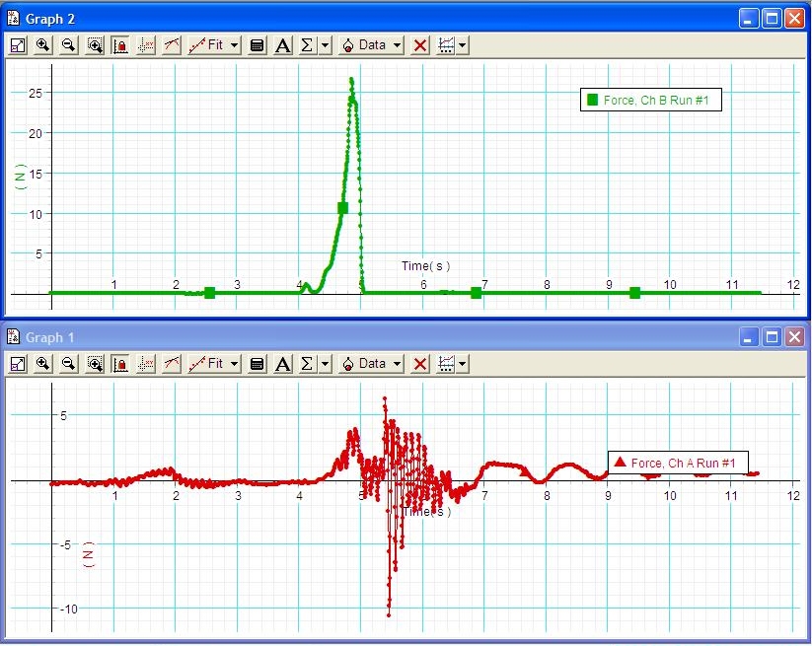
Task: Click the Graph 2 window title icon
Action: [x=14, y=19]
